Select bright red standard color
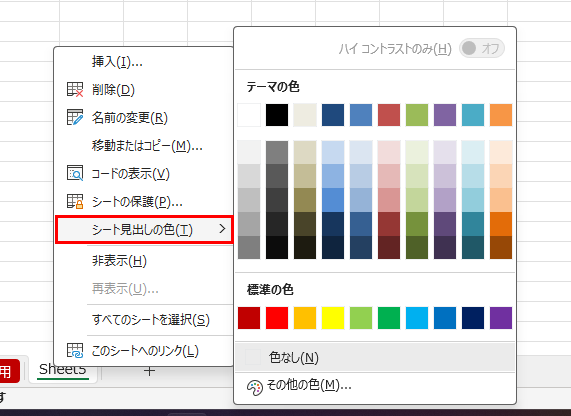Viewport: 571px width, 416px height. (x=277, y=318)
